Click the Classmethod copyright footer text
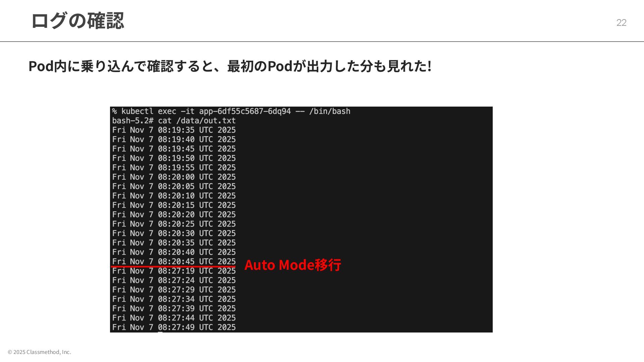 pos(40,352)
